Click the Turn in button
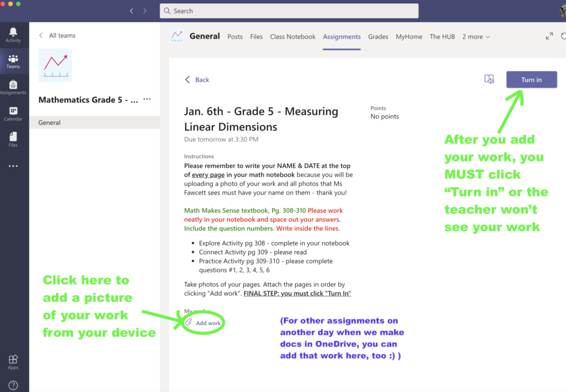The image size is (566, 392). 531,80
